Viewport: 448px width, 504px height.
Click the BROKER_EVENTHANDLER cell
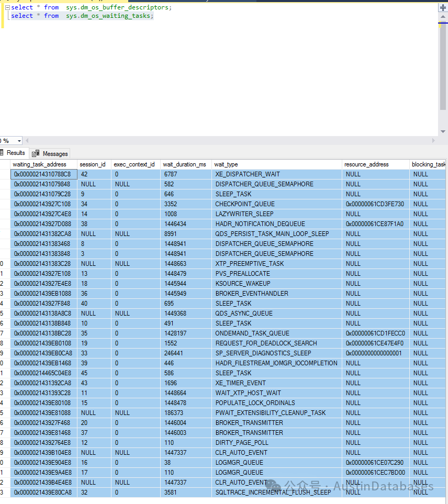pos(277,294)
